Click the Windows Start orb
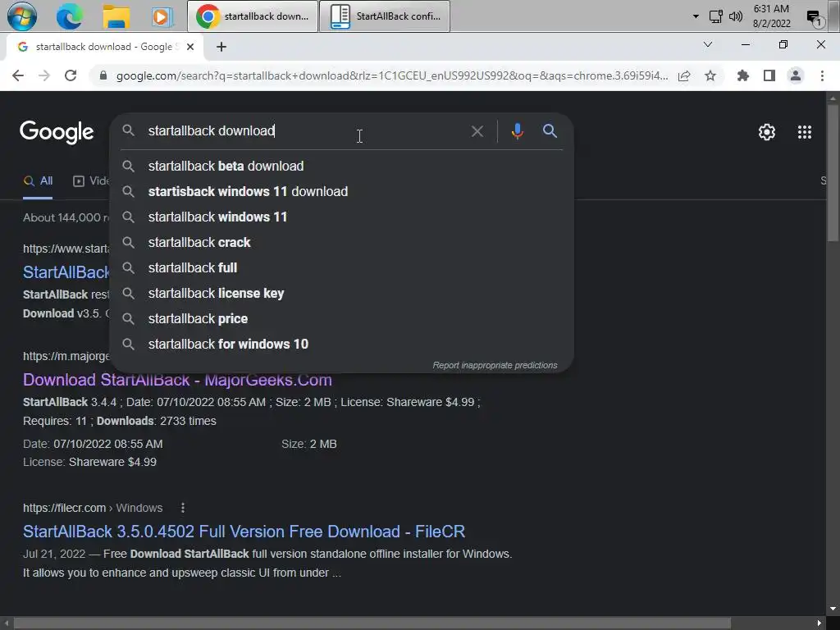840x630 pixels. 22,16
